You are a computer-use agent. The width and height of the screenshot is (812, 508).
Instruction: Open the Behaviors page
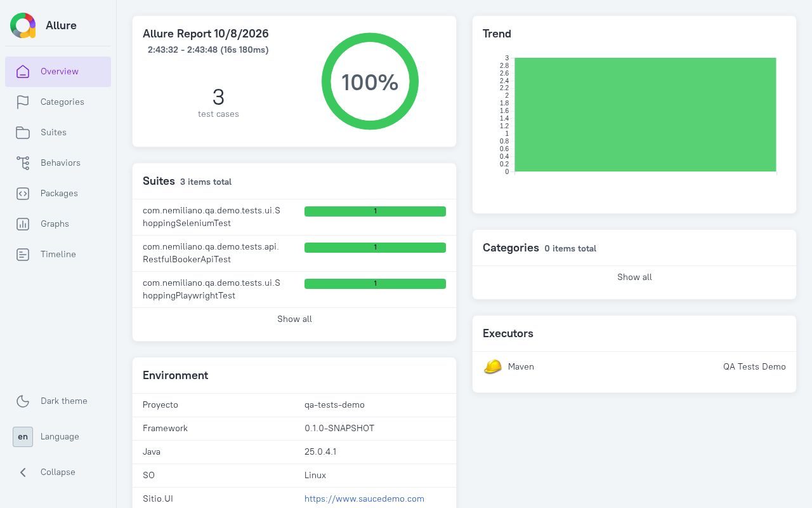[58, 163]
